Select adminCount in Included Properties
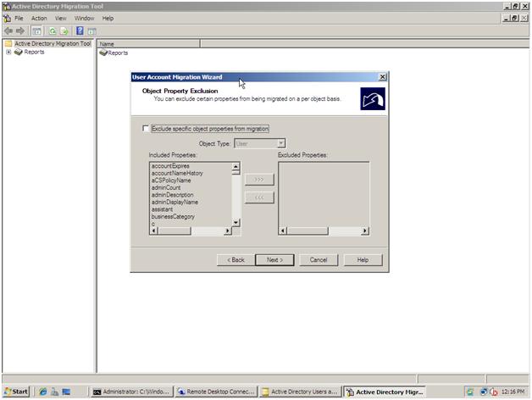 coord(166,187)
